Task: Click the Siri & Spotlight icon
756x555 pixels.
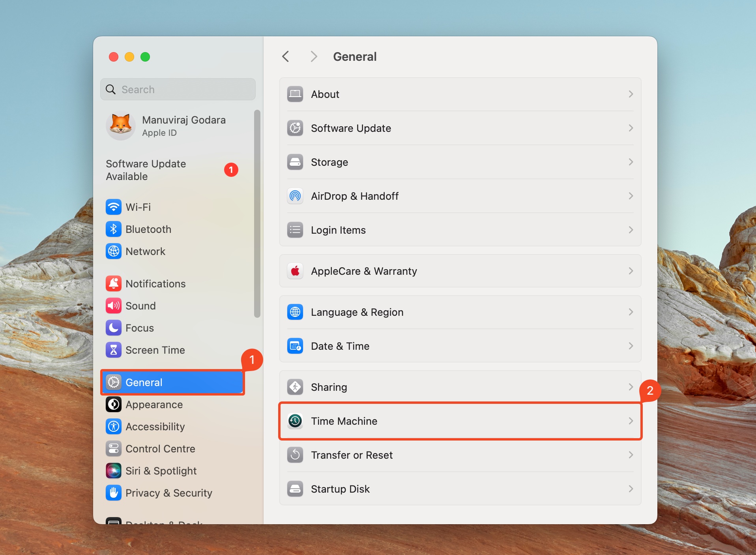Action: (x=114, y=471)
